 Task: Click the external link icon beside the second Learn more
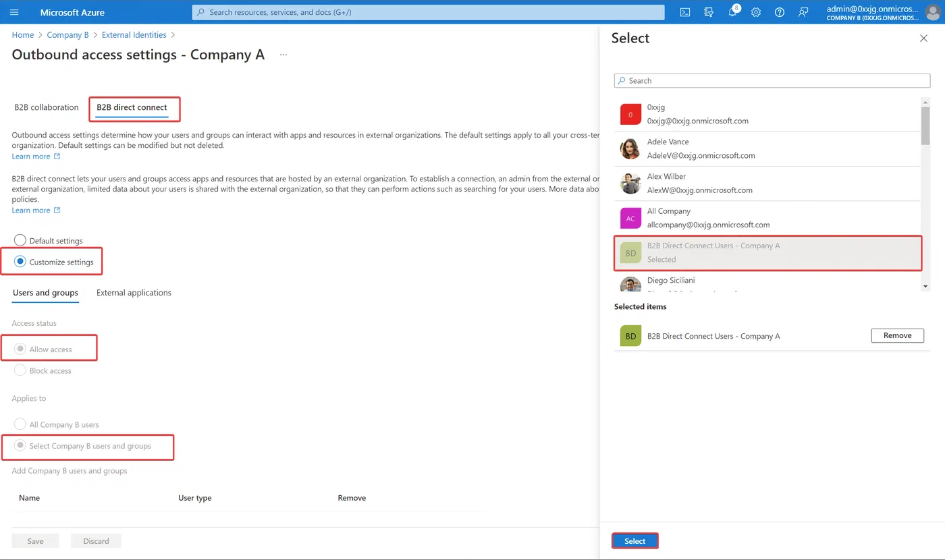(x=57, y=211)
